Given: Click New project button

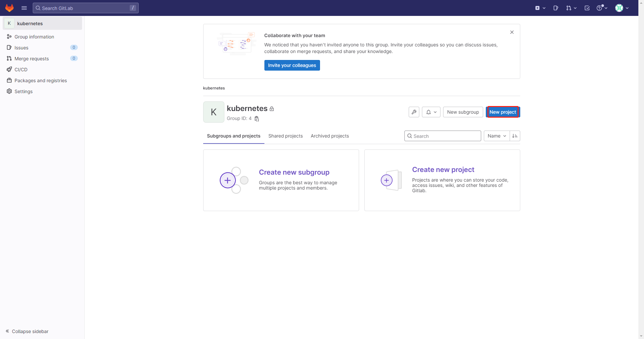Looking at the screenshot, I should (503, 112).
